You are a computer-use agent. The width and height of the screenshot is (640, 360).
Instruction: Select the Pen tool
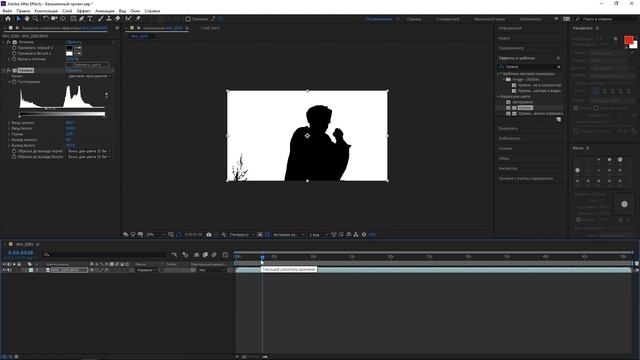(x=82, y=19)
